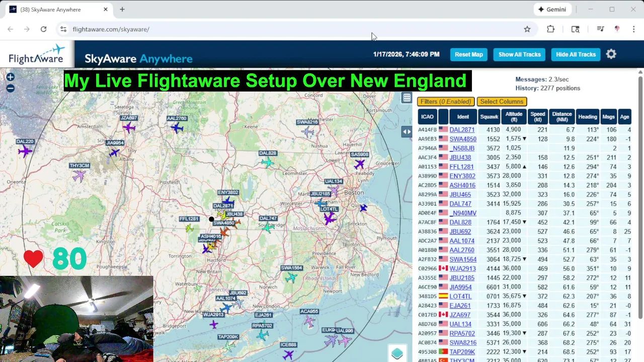
Task: Select the LOT4TL aircraft on map
Action: pos(330,218)
